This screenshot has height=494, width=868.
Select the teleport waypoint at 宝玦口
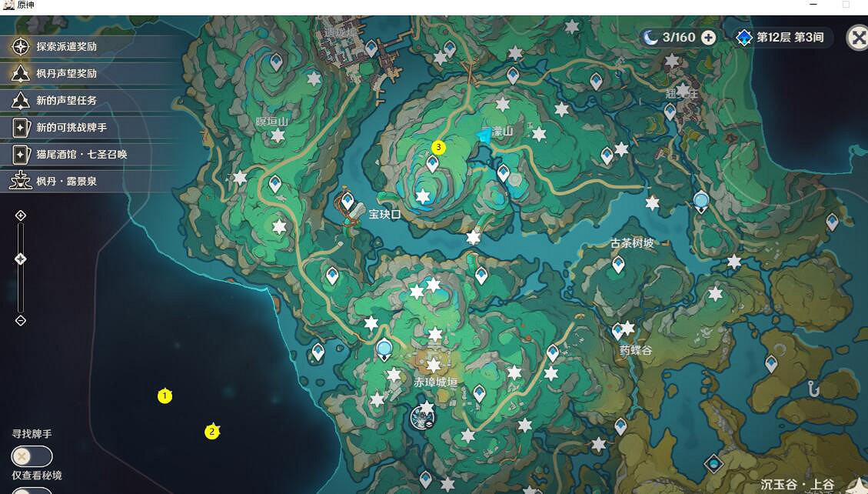(348, 202)
